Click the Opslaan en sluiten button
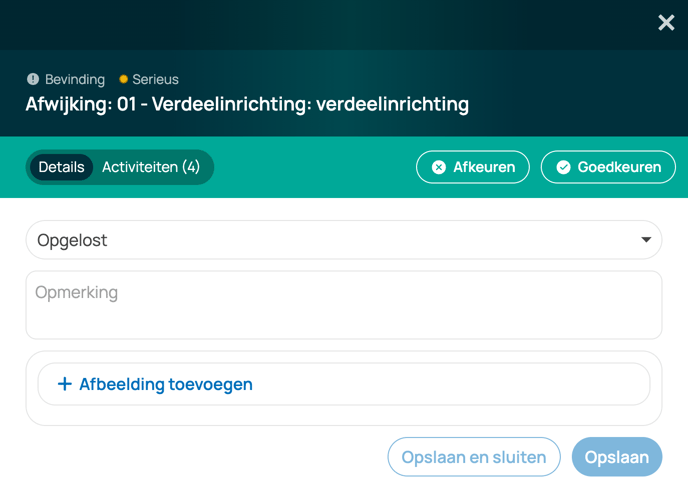 474,457
